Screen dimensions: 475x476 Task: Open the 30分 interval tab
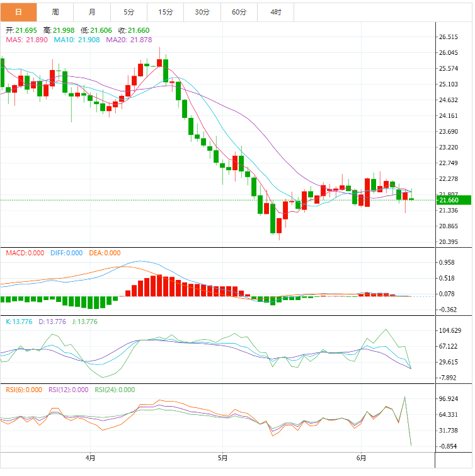202,12
